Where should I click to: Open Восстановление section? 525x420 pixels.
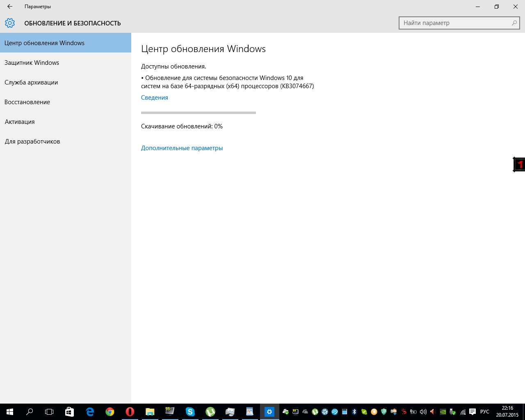tap(66, 102)
